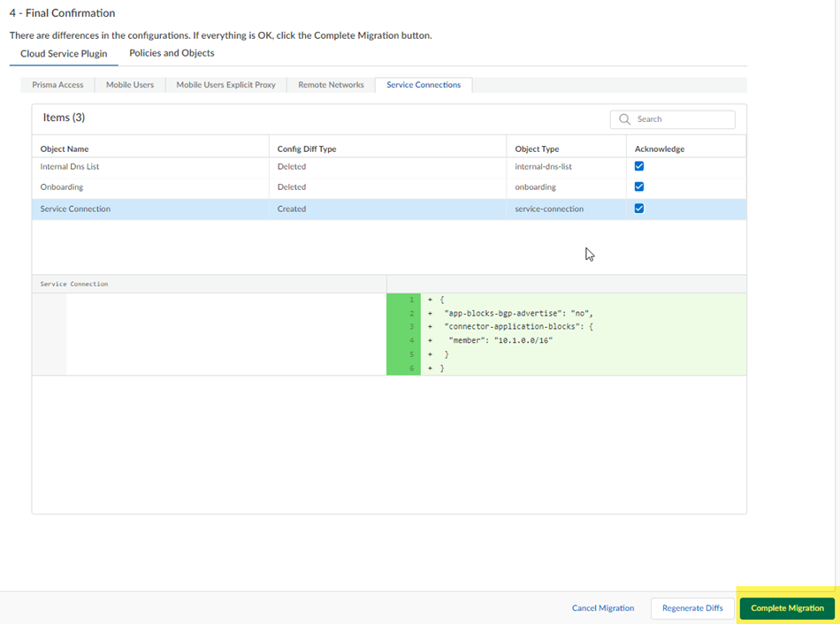Image resolution: width=840 pixels, height=624 pixels.
Task: Select the Onboarding object row
Action: coord(62,187)
